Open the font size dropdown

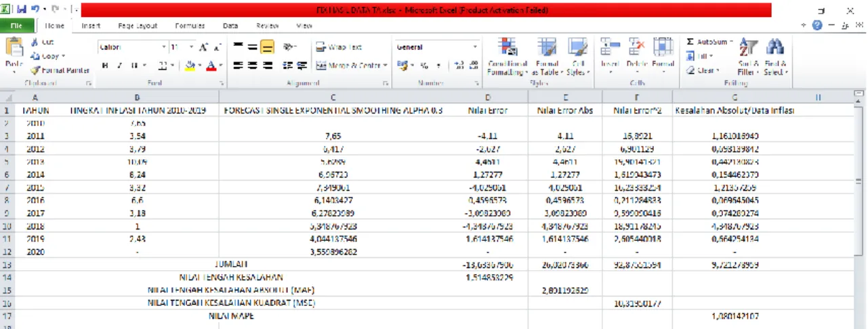tap(191, 47)
